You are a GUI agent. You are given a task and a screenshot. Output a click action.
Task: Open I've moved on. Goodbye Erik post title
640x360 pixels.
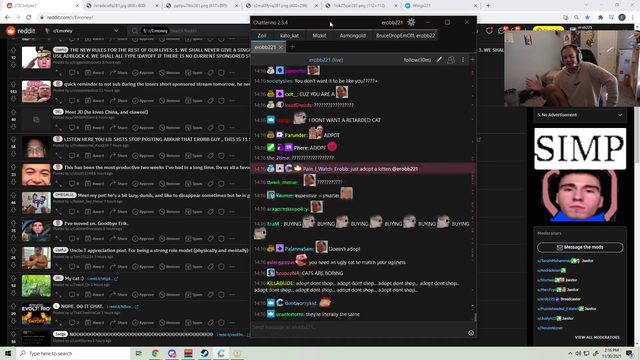96,223
